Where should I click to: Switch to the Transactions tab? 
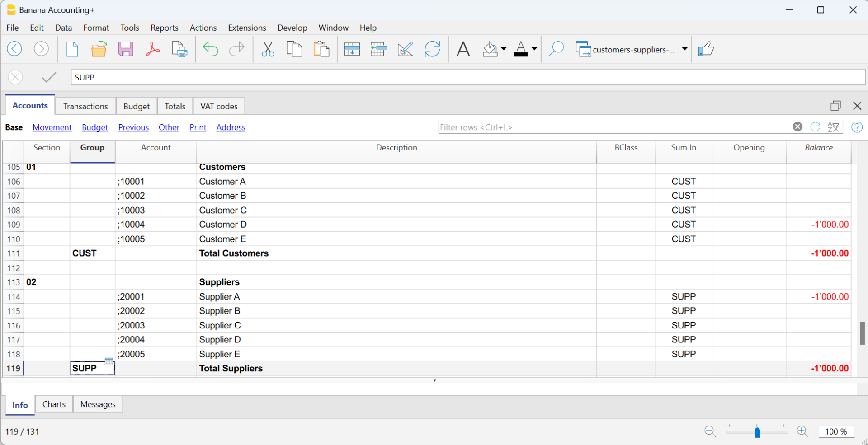pyautogui.click(x=85, y=106)
